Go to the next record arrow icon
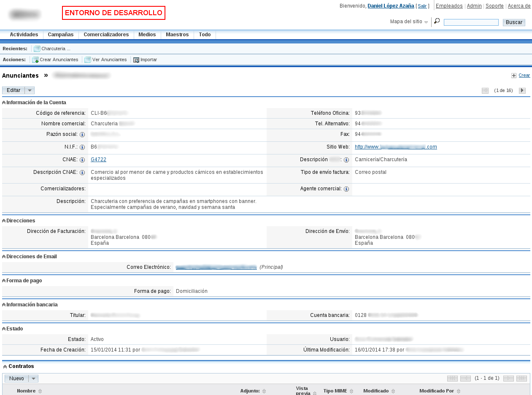 [522, 90]
